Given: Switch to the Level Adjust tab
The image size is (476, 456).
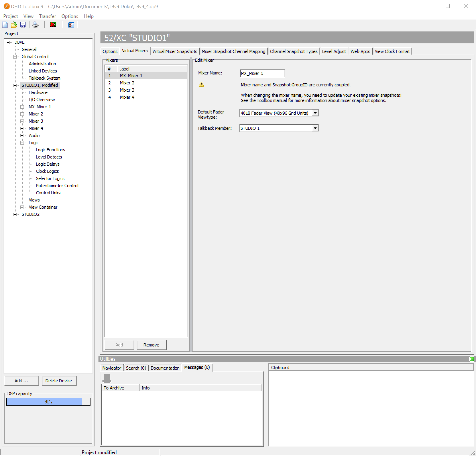Looking at the screenshot, I should click(334, 51).
